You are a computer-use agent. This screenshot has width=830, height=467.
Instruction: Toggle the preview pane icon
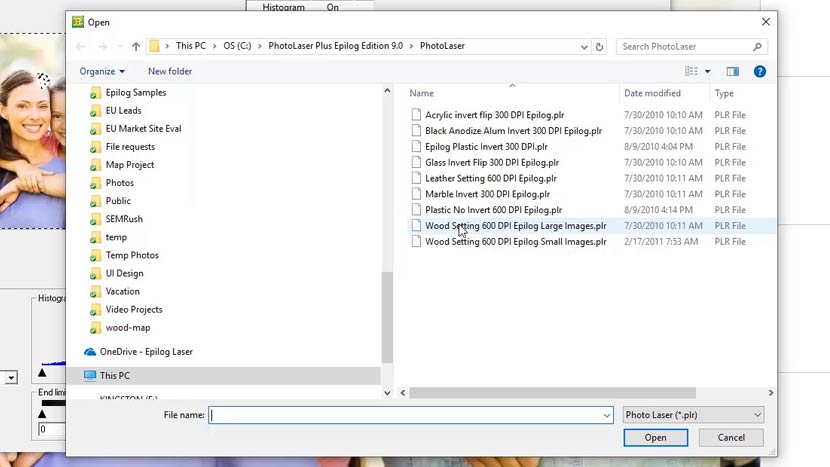(x=732, y=71)
